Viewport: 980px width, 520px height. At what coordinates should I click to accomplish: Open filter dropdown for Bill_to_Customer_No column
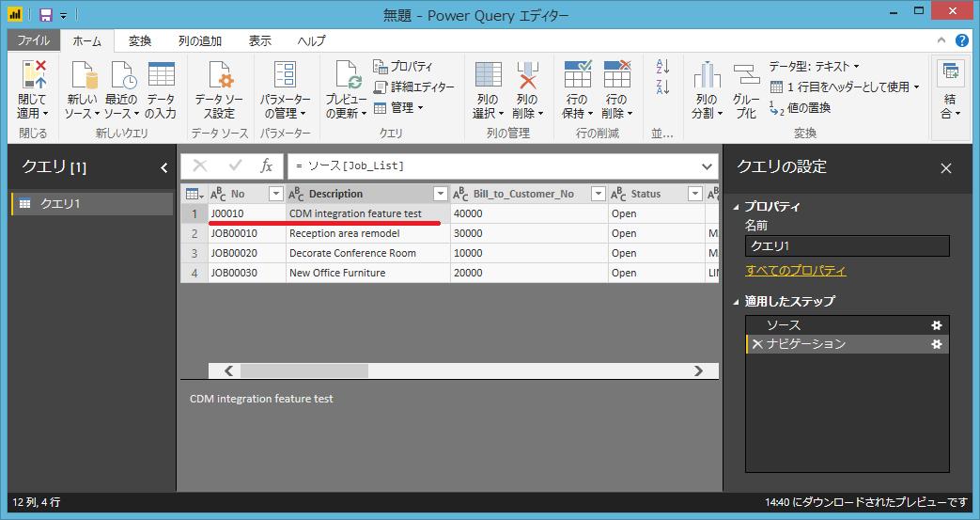(599, 194)
